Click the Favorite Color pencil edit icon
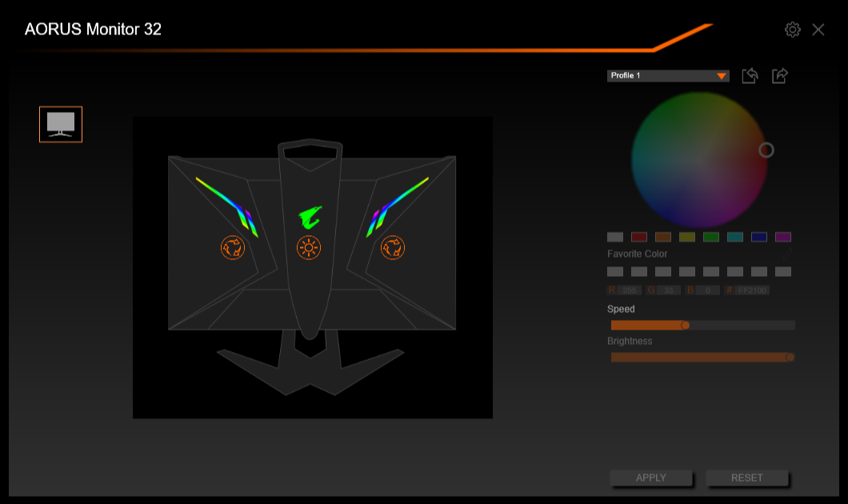 pyautogui.click(x=787, y=253)
